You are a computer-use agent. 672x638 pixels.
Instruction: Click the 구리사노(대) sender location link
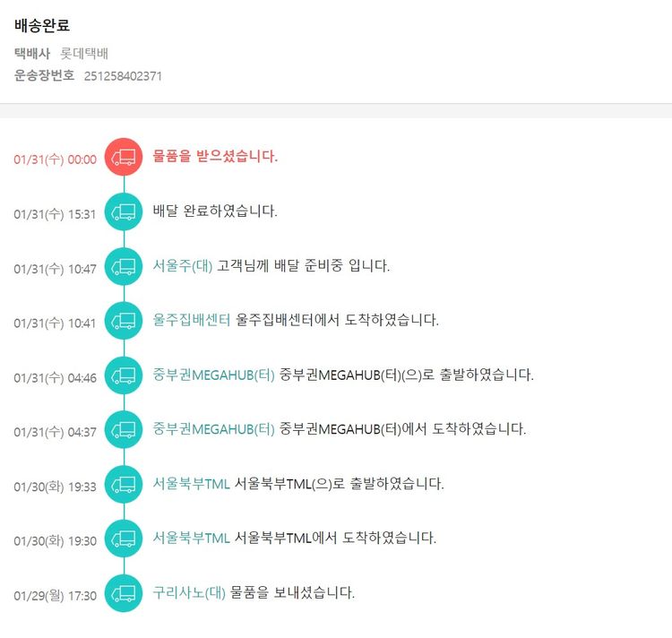tap(189, 592)
